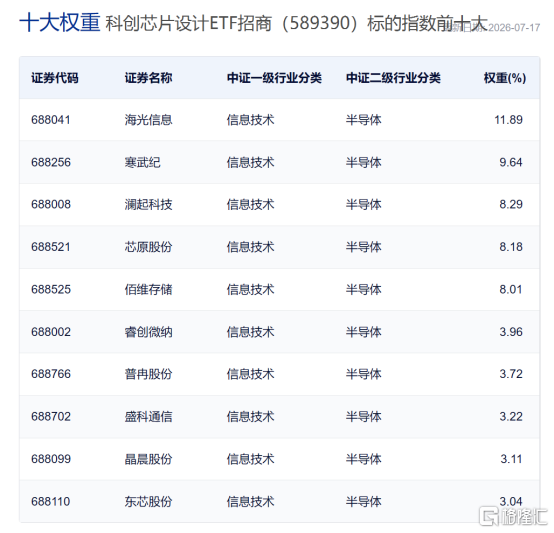The image size is (554, 533).
Task: Select the 普冉股份 security name
Action: [148, 374]
